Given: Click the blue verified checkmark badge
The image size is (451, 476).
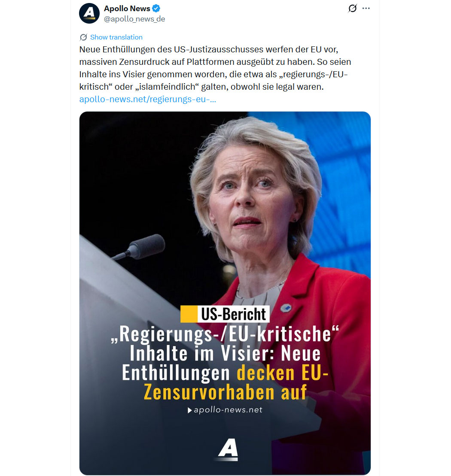Looking at the screenshot, I should tap(156, 9).
